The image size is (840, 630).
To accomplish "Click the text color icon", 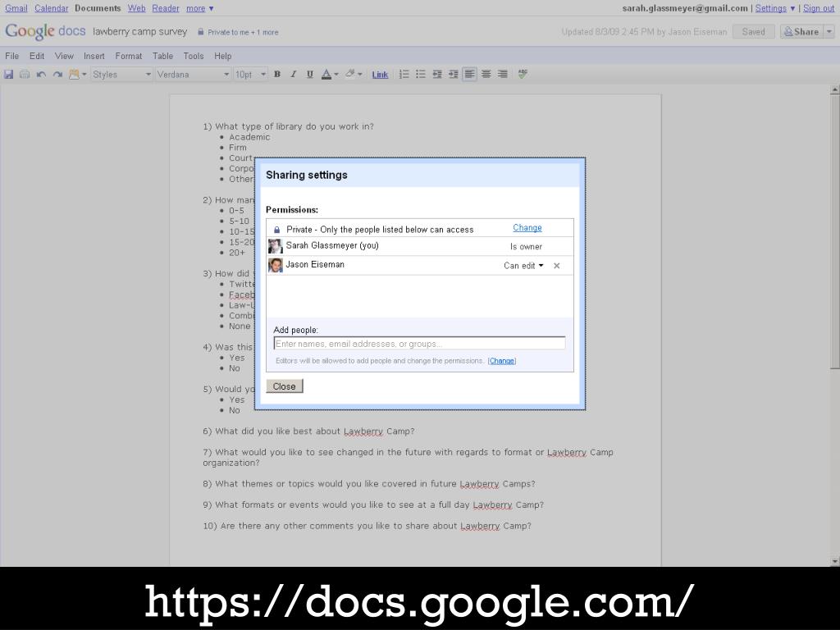I will click(x=326, y=75).
